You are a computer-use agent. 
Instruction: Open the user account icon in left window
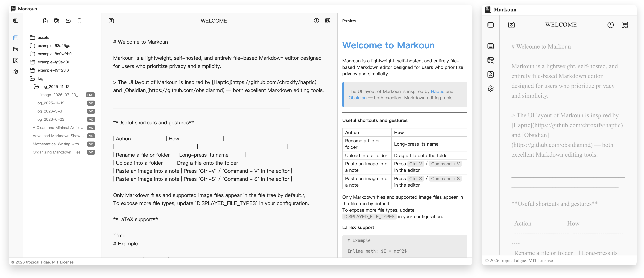tap(16, 61)
